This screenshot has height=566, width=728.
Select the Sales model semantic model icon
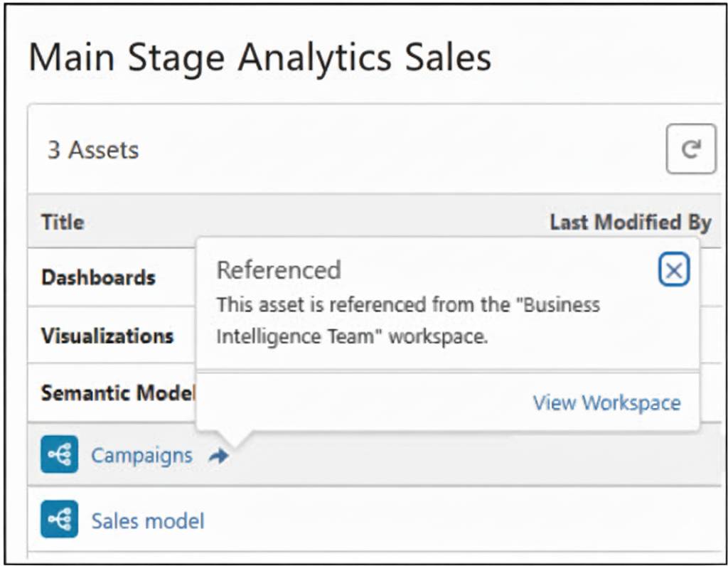click(x=58, y=519)
